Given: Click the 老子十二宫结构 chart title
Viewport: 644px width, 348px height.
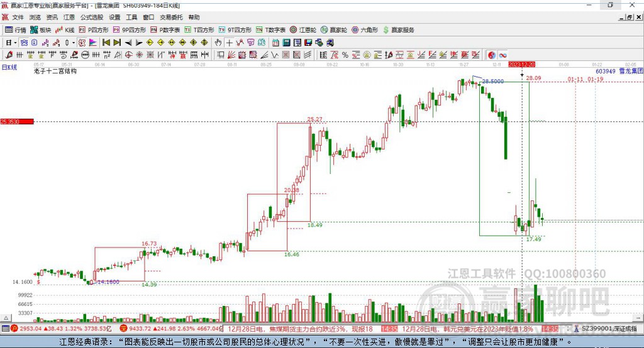Looking at the screenshot, I should pyautogui.click(x=55, y=71).
